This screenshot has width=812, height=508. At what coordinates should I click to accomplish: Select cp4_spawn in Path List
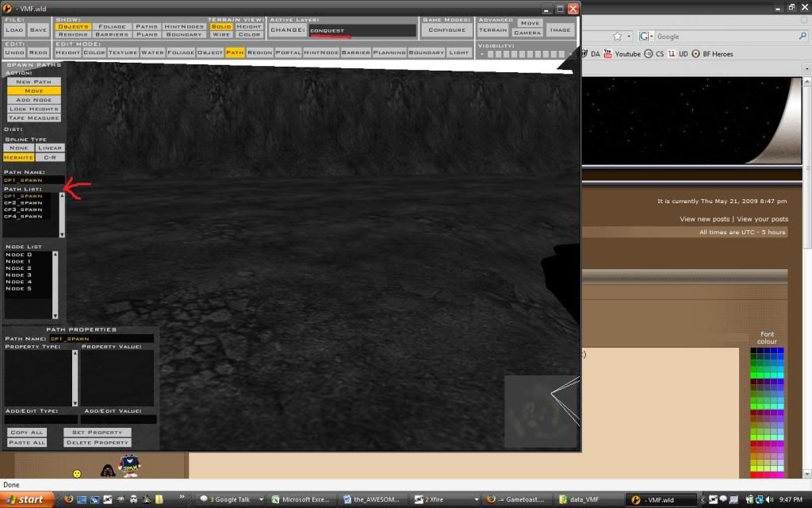[23, 216]
